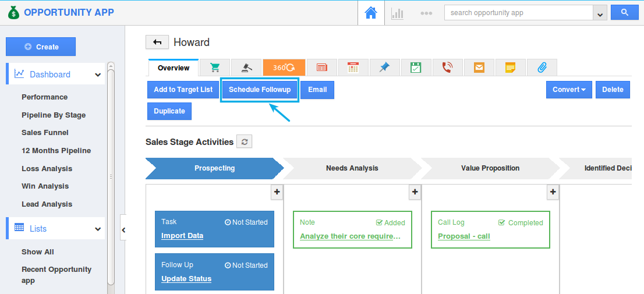This screenshot has height=294, width=644.
Task: Open the paperclip attachments tab
Action: click(542, 68)
